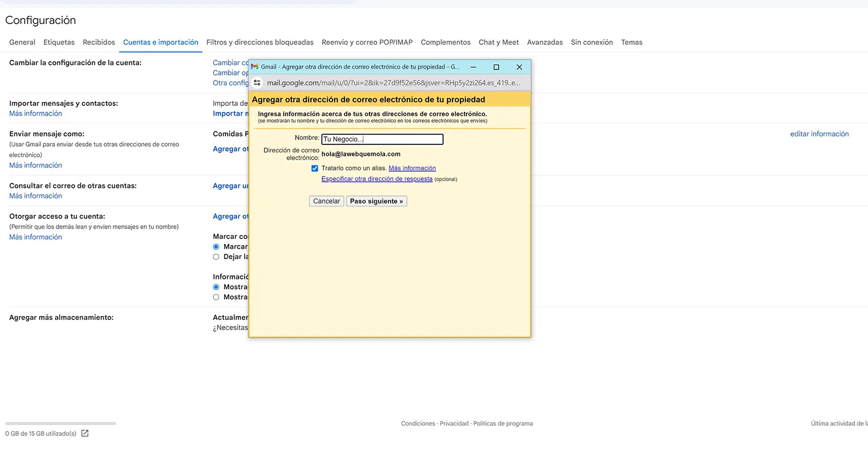Open storage details external link icon
Viewport: 868px width, 461px height.
pyautogui.click(x=85, y=433)
